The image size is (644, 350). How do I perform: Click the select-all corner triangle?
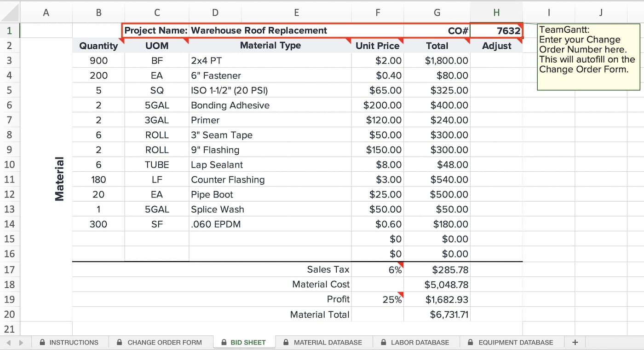click(x=10, y=12)
